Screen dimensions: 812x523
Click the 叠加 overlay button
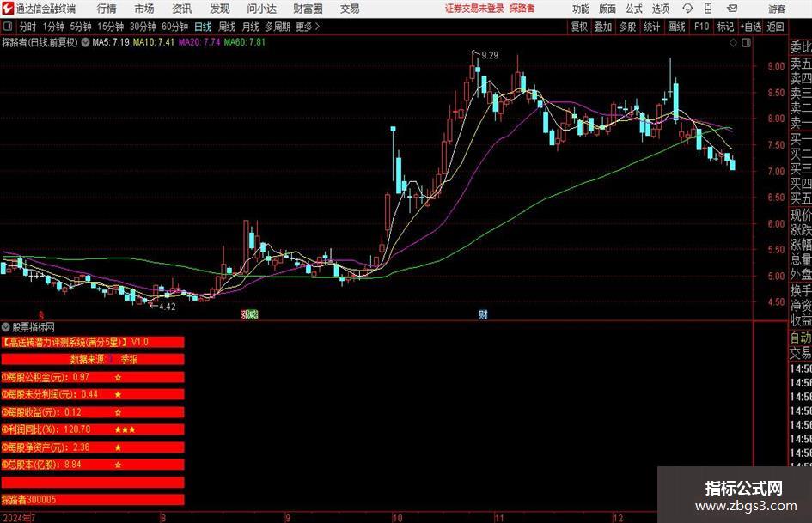click(603, 27)
